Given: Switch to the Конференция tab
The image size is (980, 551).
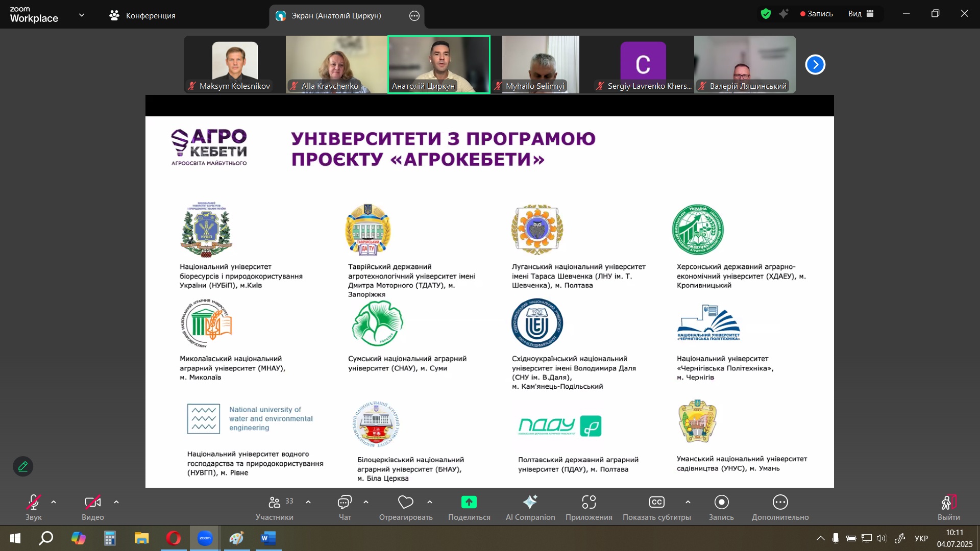Looking at the screenshot, I should pyautogui.click(x=142, y=15).
